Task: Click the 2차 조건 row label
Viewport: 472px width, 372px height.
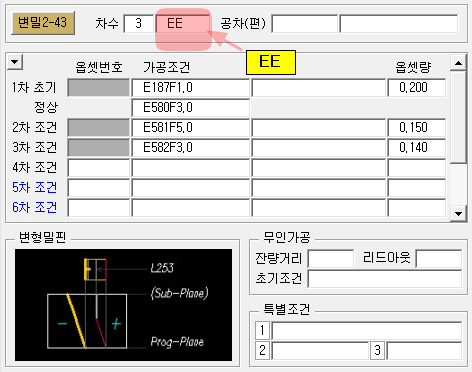Action: (x=34, y=127)
